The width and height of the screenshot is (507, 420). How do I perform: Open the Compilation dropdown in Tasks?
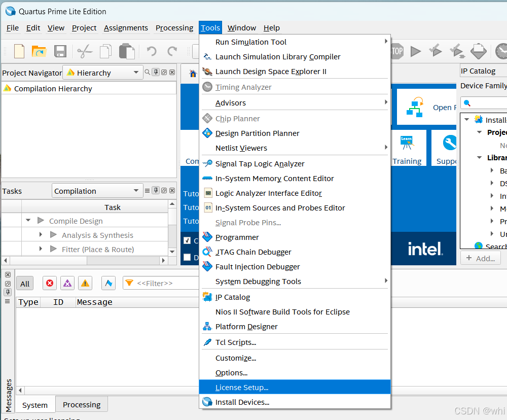(97, 191)
